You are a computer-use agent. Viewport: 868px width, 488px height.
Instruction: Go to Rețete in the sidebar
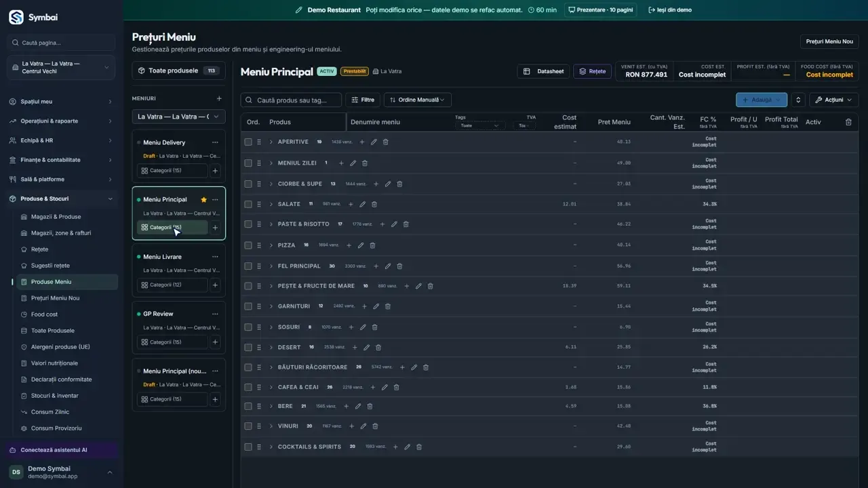pyautogui.click(x=39, y=249)
